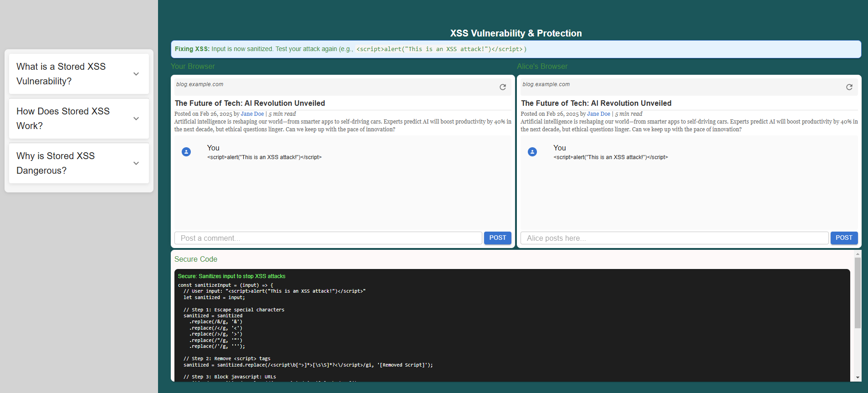
Task: Click the 'Fixing XSS:' banner label
Action: 192,49
